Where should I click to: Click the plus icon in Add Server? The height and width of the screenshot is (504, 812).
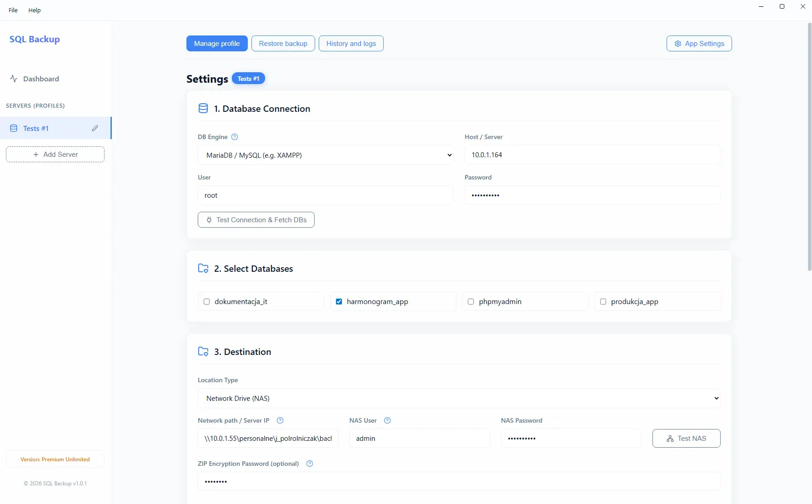[36, 155]
